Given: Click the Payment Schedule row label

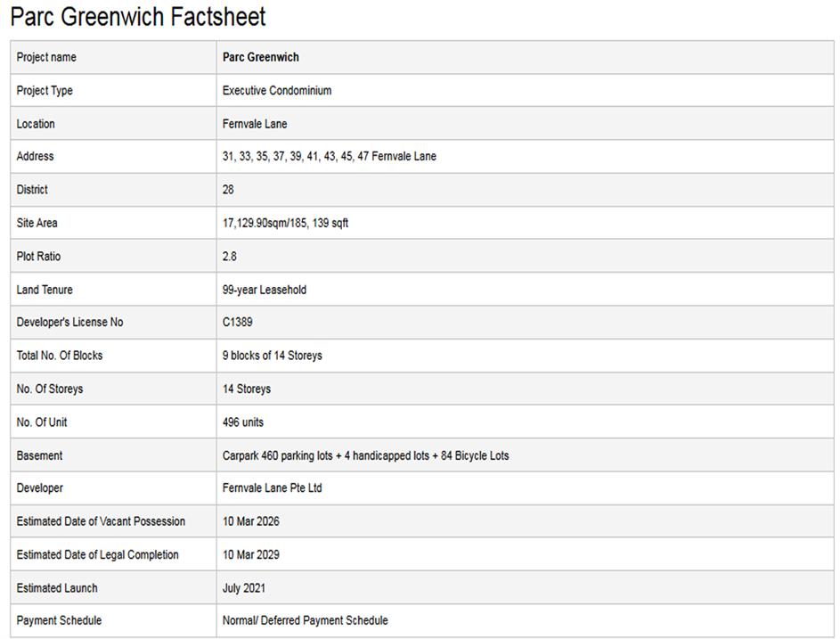Looking at the screenshot, I should click(59, 620).
